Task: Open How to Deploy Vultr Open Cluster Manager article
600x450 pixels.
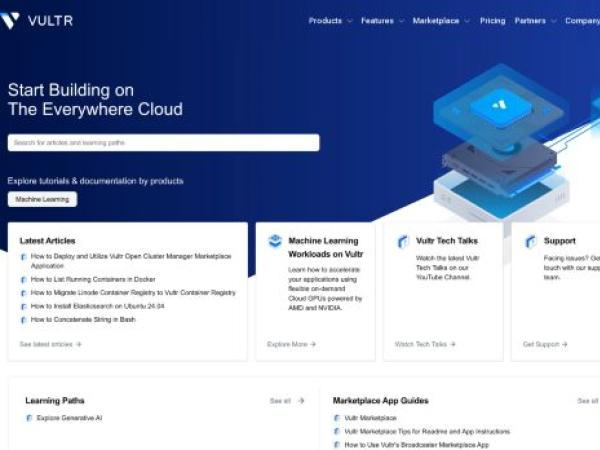Action: [131, 261]
